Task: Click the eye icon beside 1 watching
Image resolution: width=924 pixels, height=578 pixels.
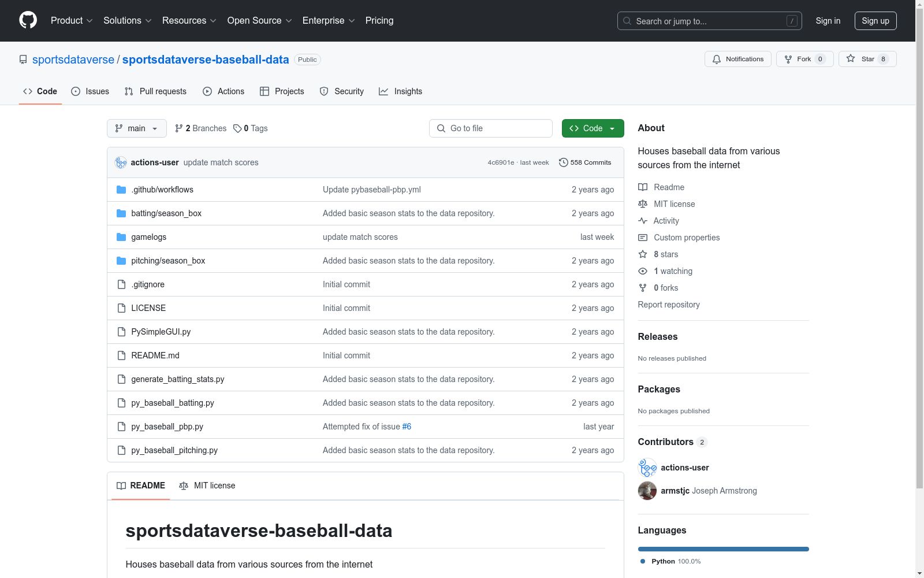Action: coord(643,271)
